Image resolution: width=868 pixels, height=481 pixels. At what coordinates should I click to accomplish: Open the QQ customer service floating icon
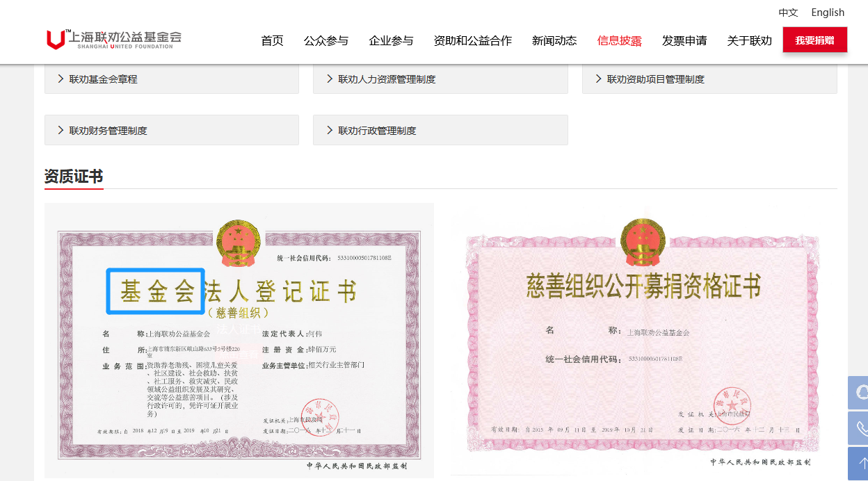click(858, 393)
